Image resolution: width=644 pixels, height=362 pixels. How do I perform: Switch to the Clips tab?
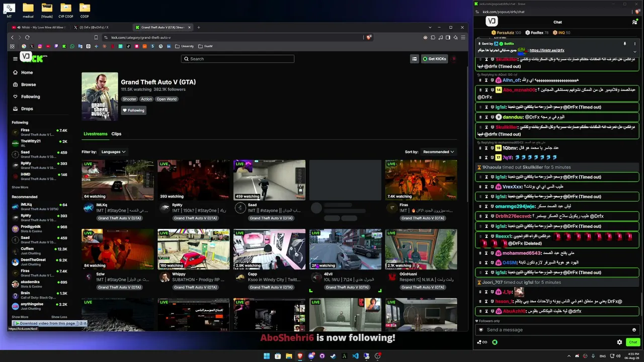(x=116, y=134)
